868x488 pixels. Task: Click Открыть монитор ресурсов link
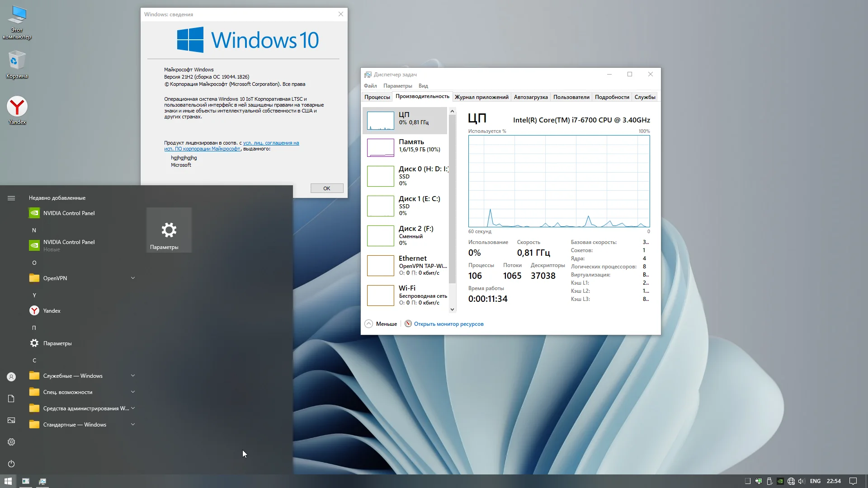[448, 324]
